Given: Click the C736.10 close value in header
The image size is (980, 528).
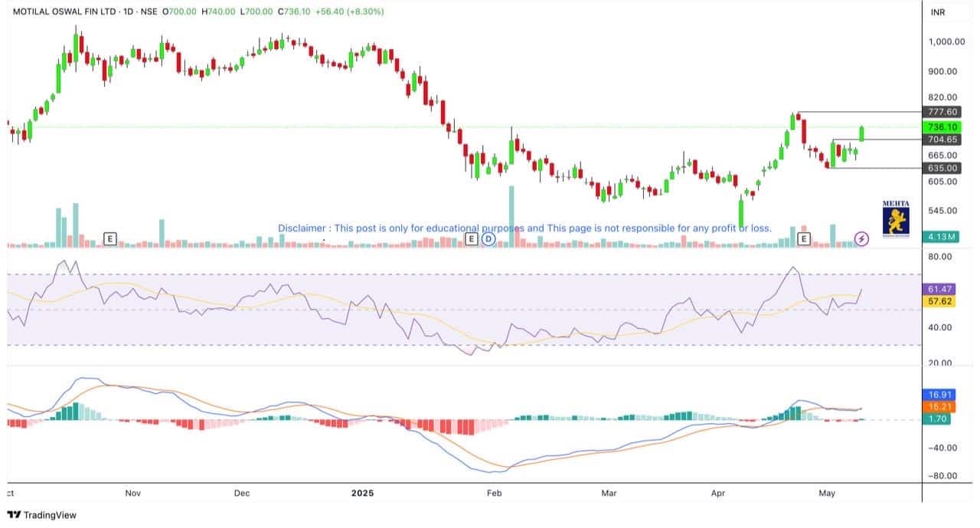Looking at the screenshot, I should [x=295, y=12].
